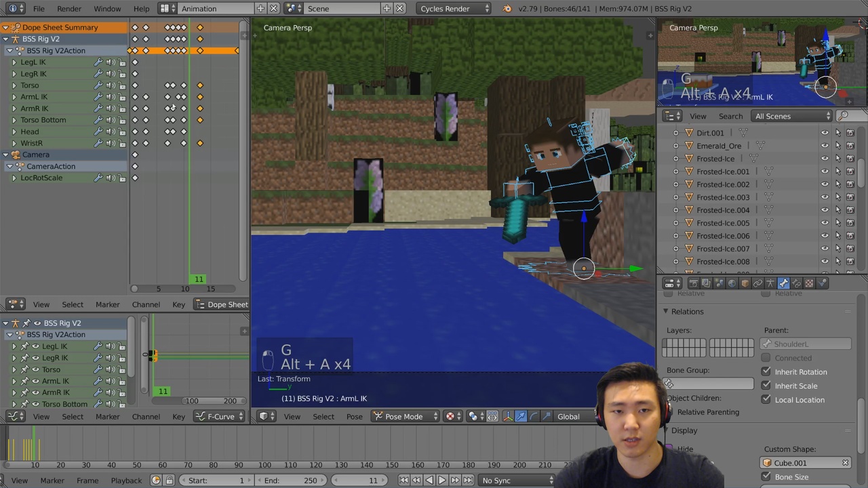Screen dimensions: 868x488
Task: Toggle restrict selection for Dirt.001
Action: coord(838,133)
